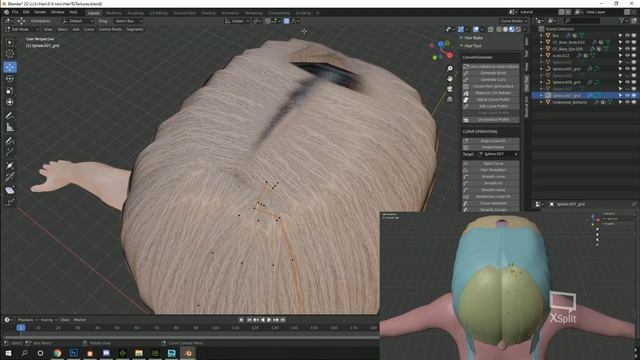
Task: Select the Rotate tool in left toolbar
Action: click(x=10, y=79)
